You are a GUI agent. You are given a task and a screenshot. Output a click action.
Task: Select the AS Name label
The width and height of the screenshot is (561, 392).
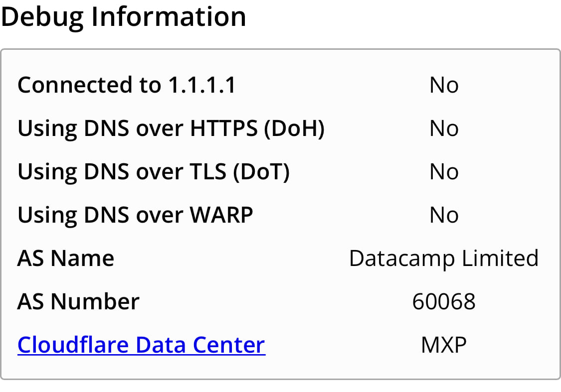66,258
